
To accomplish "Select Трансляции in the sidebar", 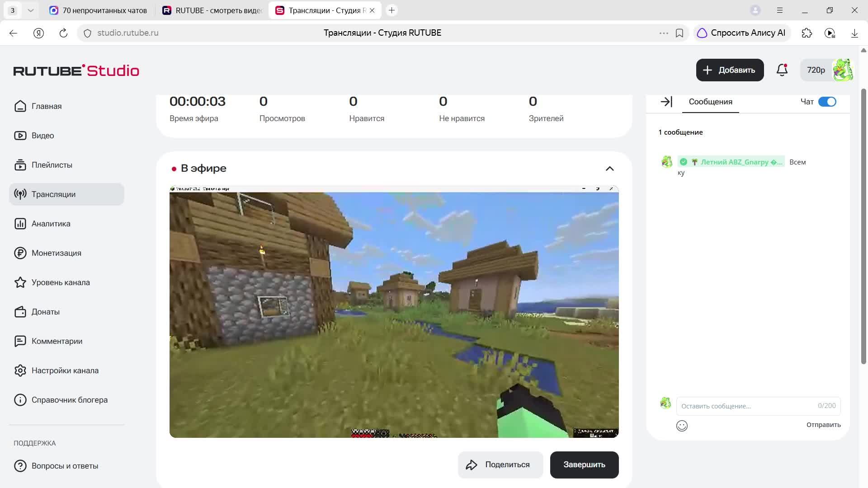I will click(x=66, y=194).
